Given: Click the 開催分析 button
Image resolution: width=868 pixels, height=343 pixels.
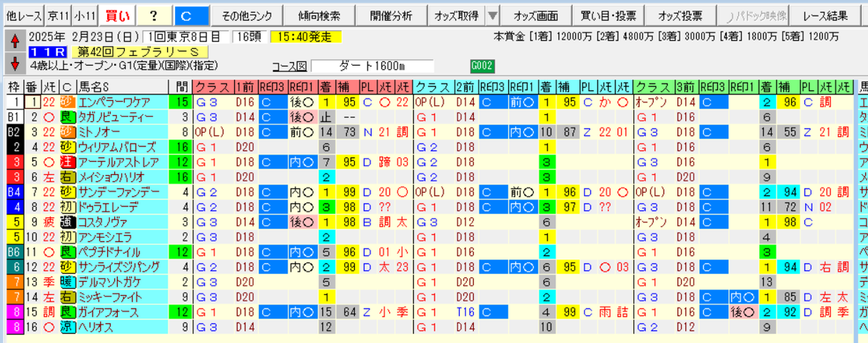Looking at the screenshot, I should (x=391, y=16).
